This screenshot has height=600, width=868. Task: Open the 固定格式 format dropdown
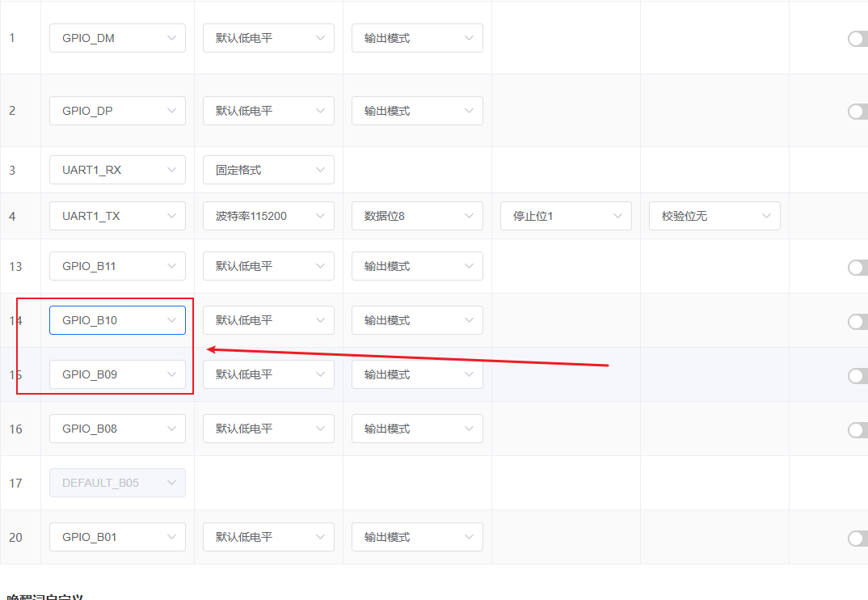tap(268, 170)
